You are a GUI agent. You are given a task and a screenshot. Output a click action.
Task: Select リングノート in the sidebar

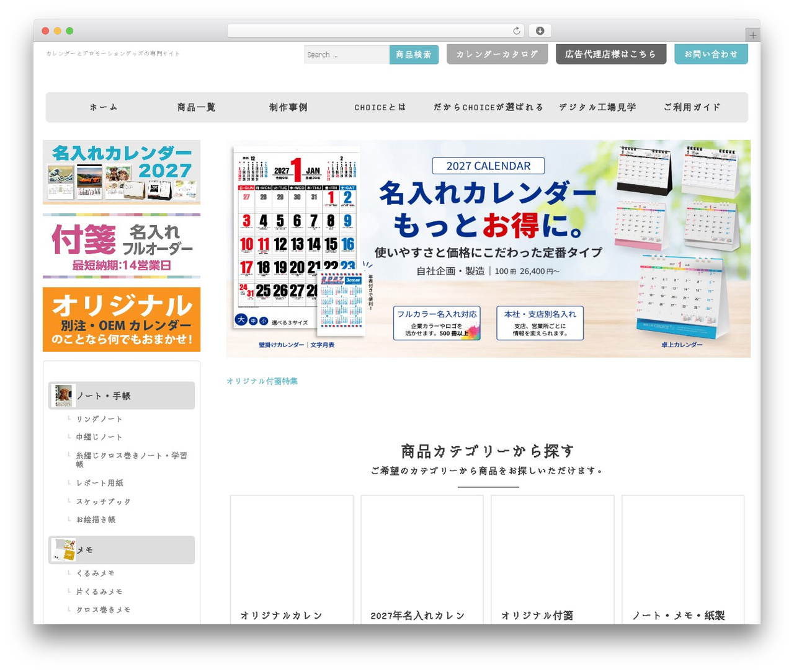[99, 419]
